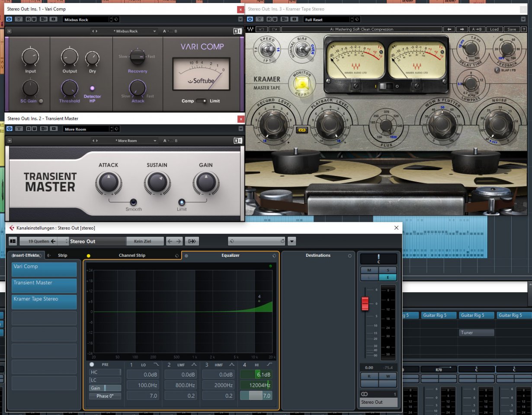
Task: Click band 1 low shelf filter type icon
Action: click(156, 365)
